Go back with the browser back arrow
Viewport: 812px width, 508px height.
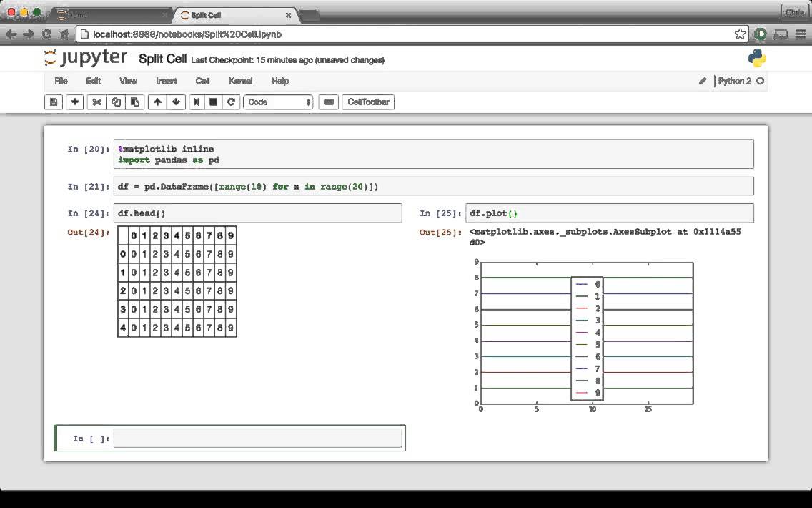click(11, 34)
